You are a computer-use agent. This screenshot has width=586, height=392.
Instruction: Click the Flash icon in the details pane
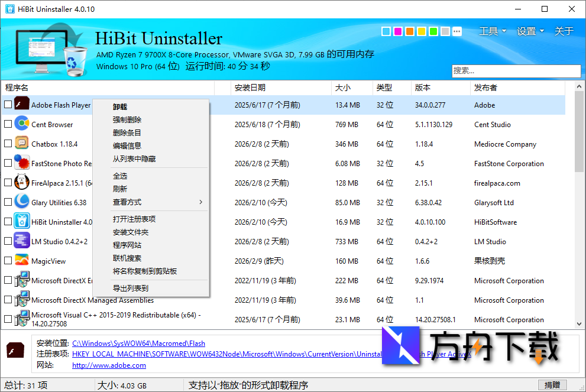pos(15,351)
